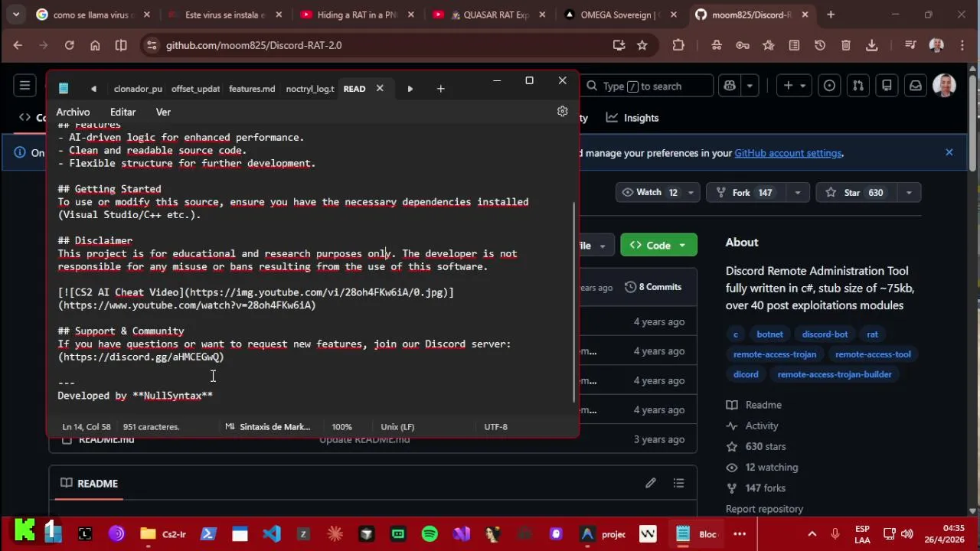Open the Ver menu in Notepad
Screen dimensions: 980x551
[163, 112]
